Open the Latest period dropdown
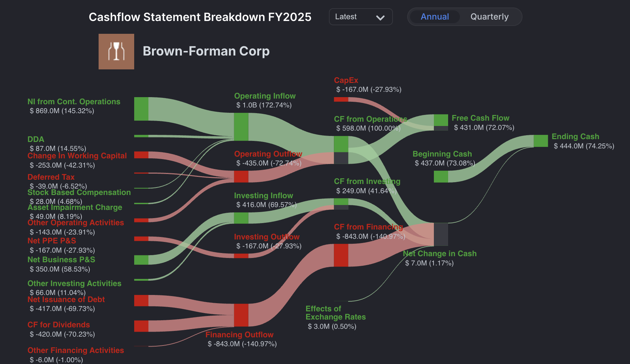Image resolution: width=630 pixels, height=364 pixels. pos(361,17)
